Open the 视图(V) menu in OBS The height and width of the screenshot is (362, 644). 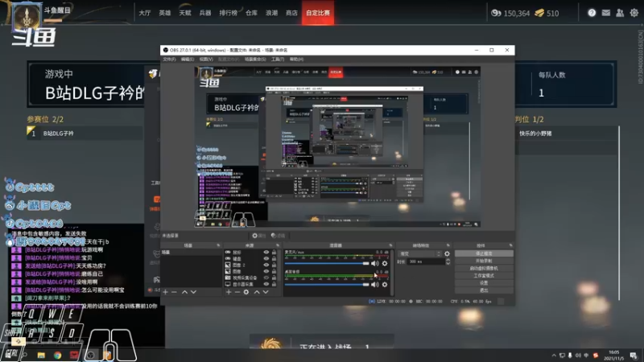click(206, 60)
